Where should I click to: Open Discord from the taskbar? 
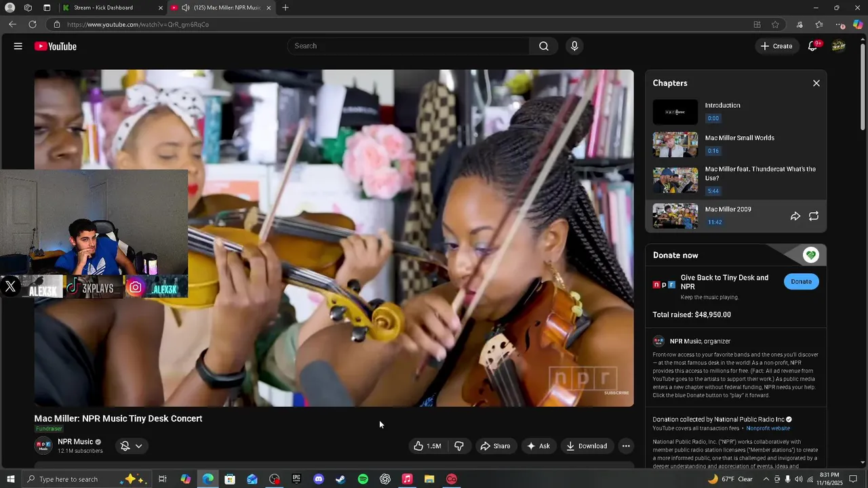pos(319,479)
